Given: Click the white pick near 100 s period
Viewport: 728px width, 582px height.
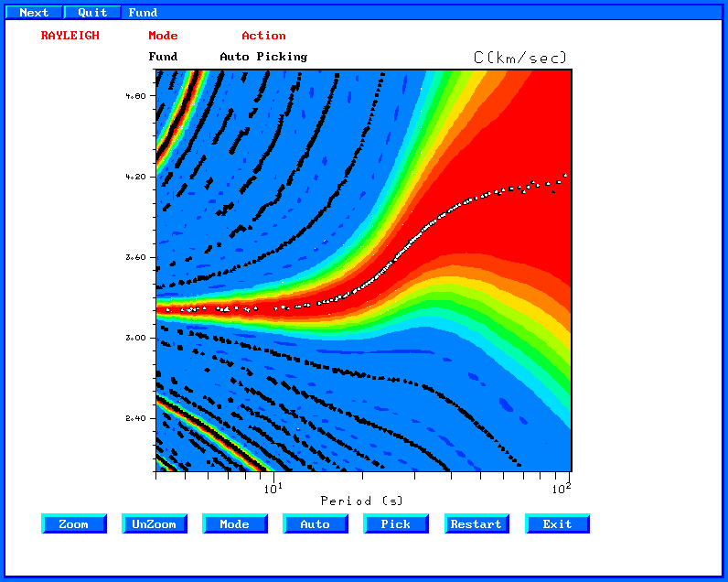Looking at the screenshot, I should tap(565, 176).
